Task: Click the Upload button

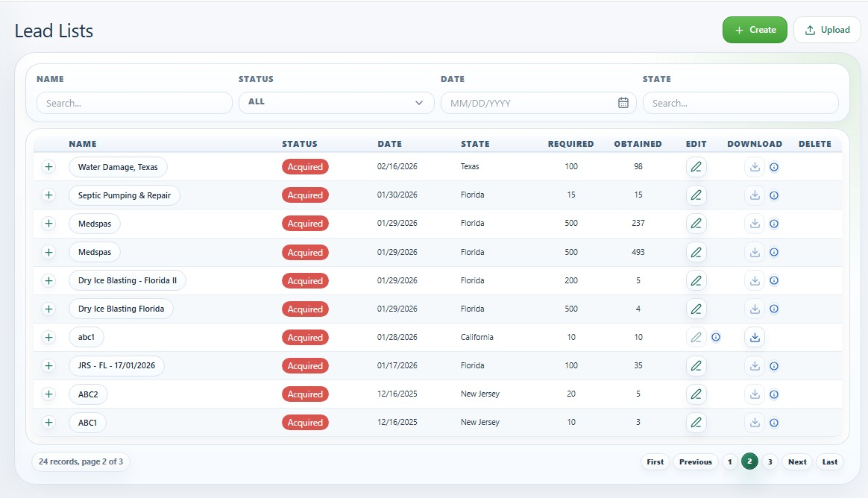Action: (827, 30)
